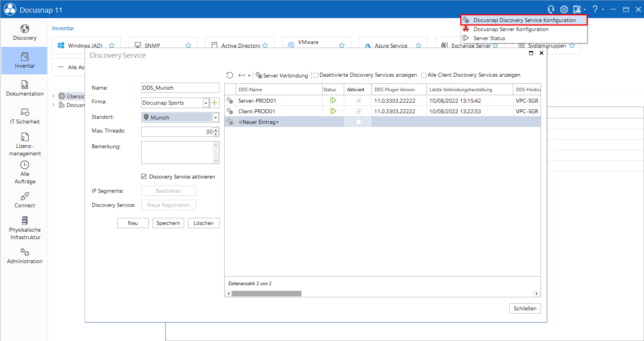Image resolution: width=644 pixels, height=341 pixels.
Task: Toggle Discovery Service aktivieren checkbox
Action: pyautogui.click(x=144, y=177)
